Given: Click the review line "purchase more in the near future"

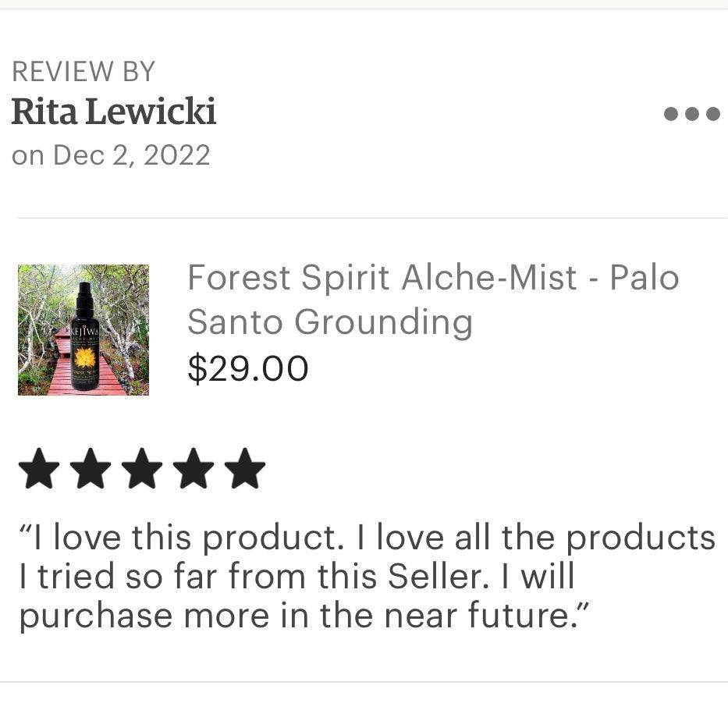Looking at the screenshot, I should point(303,616).
